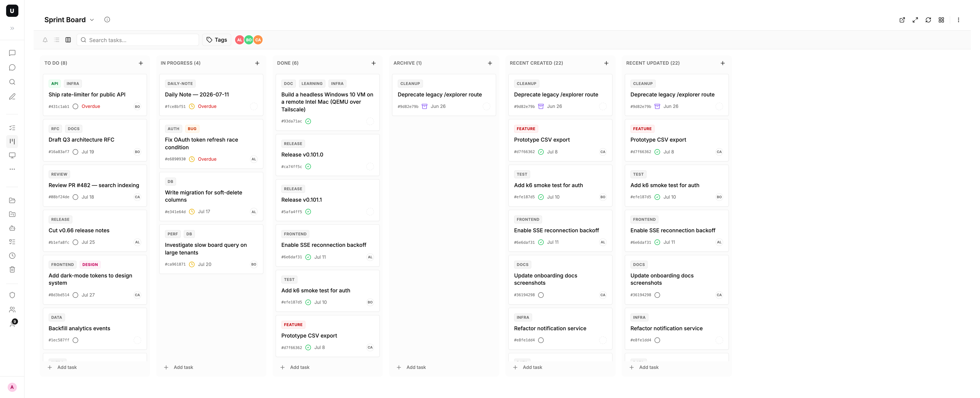Click plus in DONE column header

[x=374, y=63]
